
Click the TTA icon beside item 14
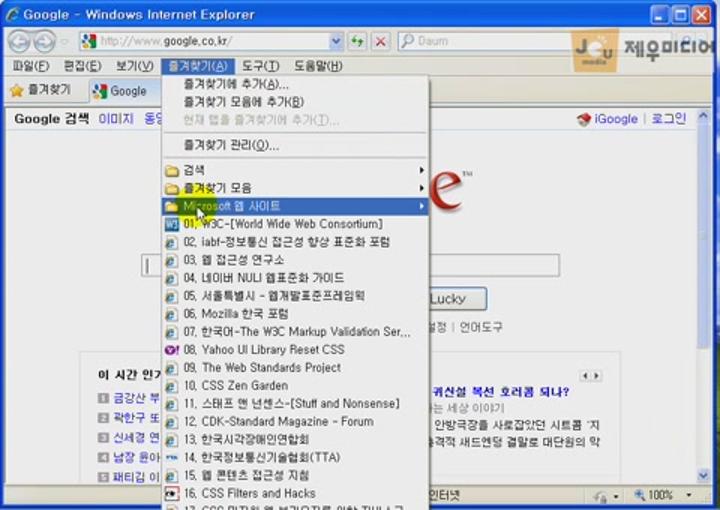[171, 458]
